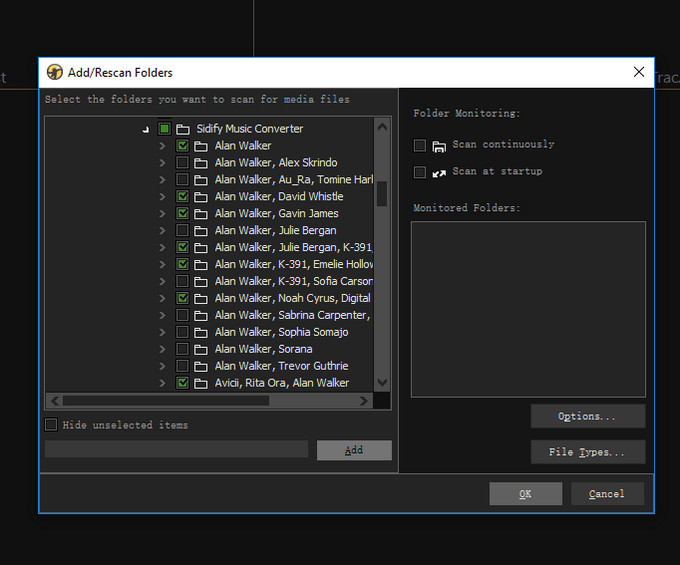Click the MediaMonkey logo in the title bar
The width and height of the screenshot is (680, 565).
coord(55,72)
